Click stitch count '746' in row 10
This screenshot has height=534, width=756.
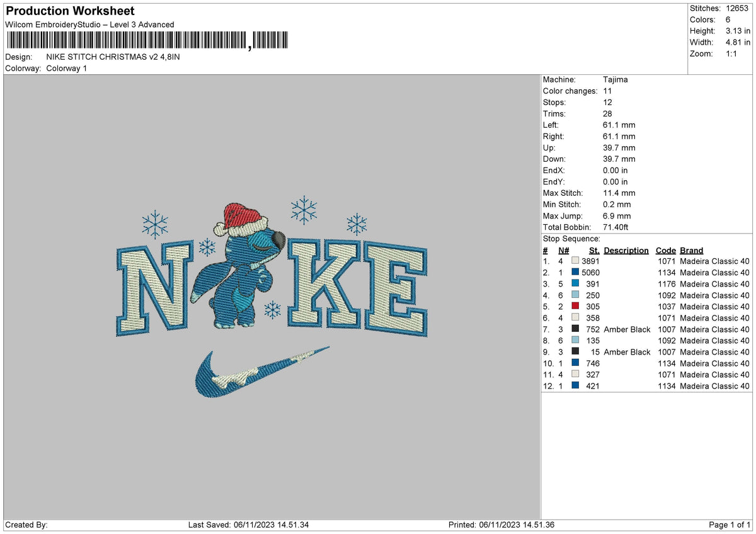tap(593, 363)
